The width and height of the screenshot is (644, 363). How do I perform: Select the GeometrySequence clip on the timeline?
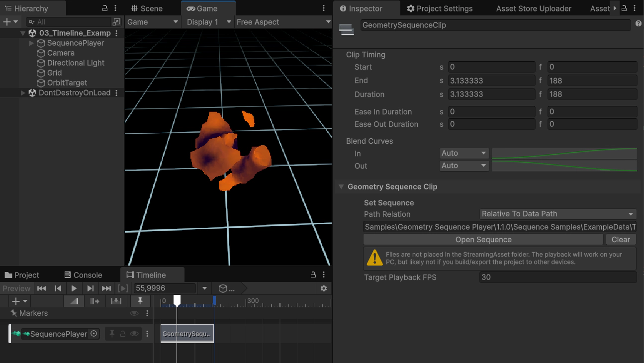(x=187, y=334)
